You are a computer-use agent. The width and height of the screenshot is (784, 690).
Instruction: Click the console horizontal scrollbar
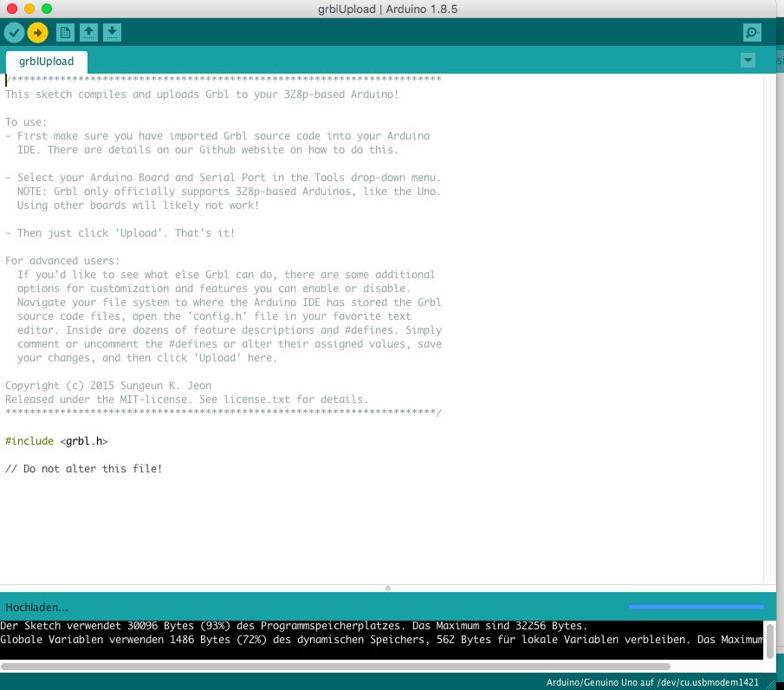[x=335, y=667]
